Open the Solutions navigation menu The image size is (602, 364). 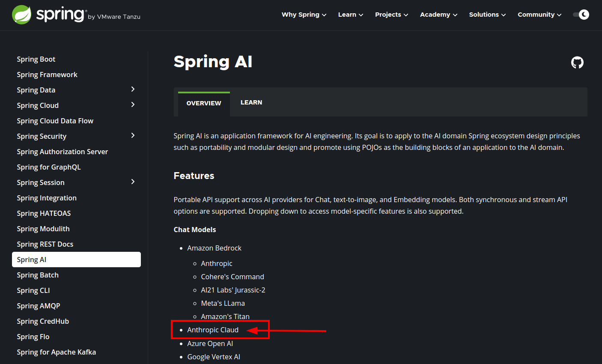click(x=488, y=15)
